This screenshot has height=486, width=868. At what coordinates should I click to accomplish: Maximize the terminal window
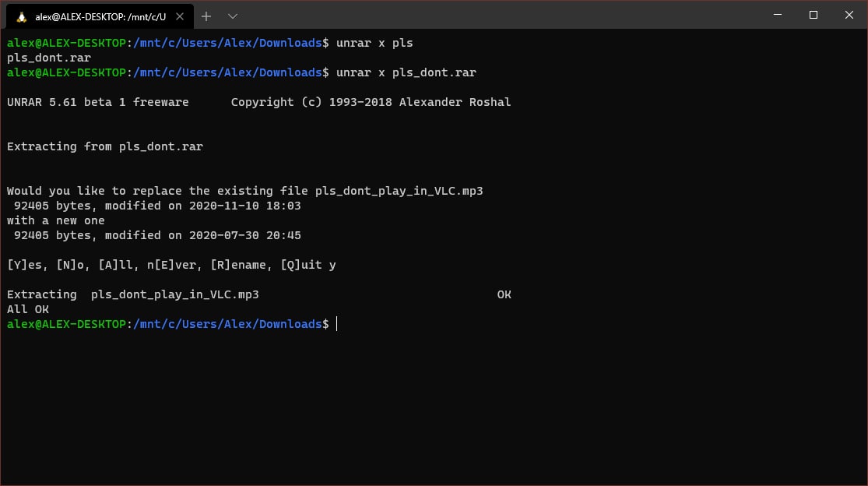(x=814, y=15)
